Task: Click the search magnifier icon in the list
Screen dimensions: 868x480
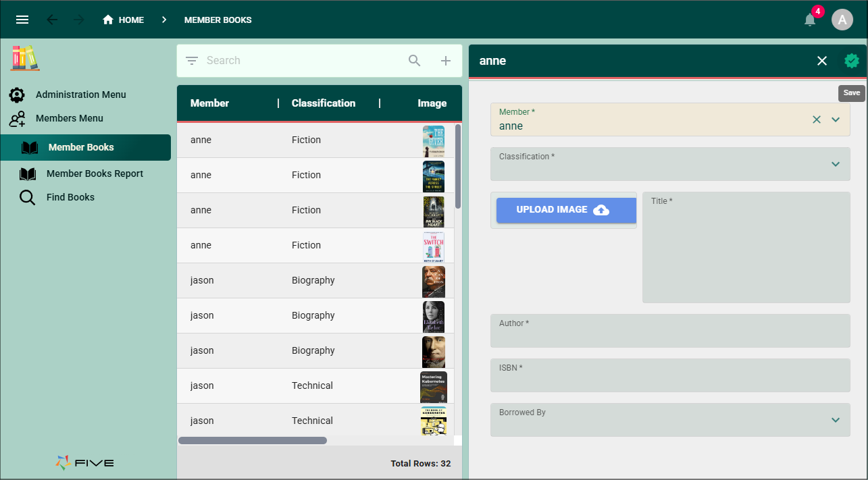Action: coord(415,61)
